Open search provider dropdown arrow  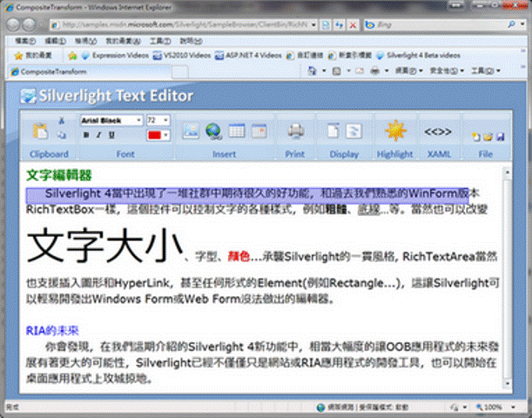tap(522, 24)
